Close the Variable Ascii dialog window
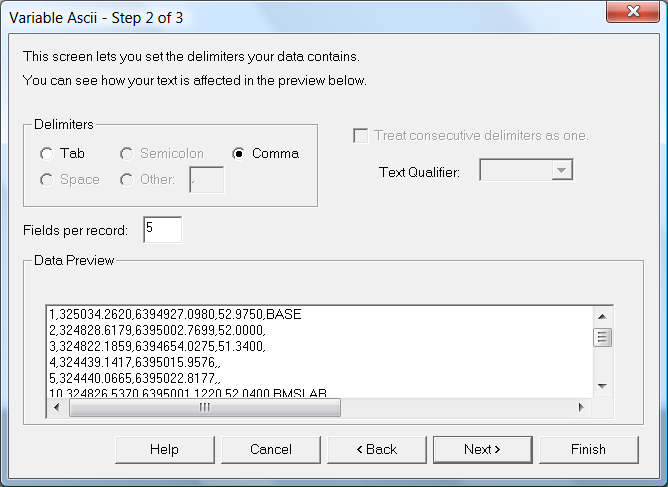 tap(632, 14)
